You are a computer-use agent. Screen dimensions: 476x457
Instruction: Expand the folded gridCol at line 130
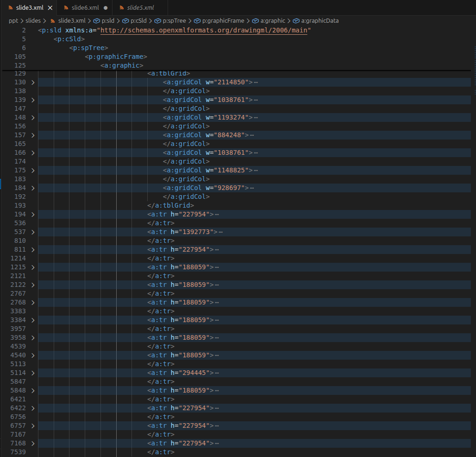click(x=33, y=83)
